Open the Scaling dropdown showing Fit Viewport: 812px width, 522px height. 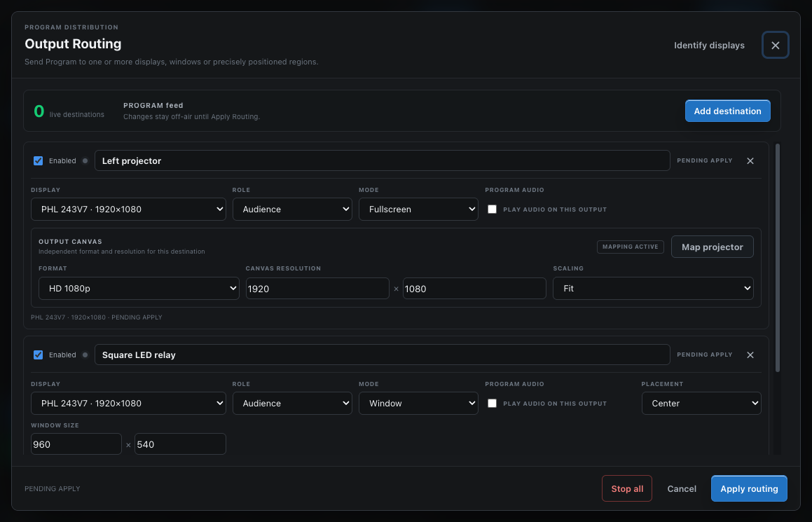tap(653, 289)
